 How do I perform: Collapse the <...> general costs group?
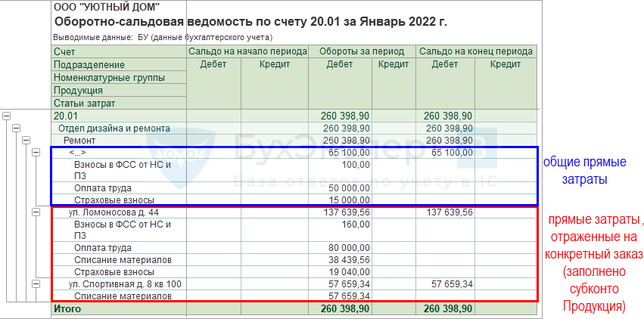(36, 153)
